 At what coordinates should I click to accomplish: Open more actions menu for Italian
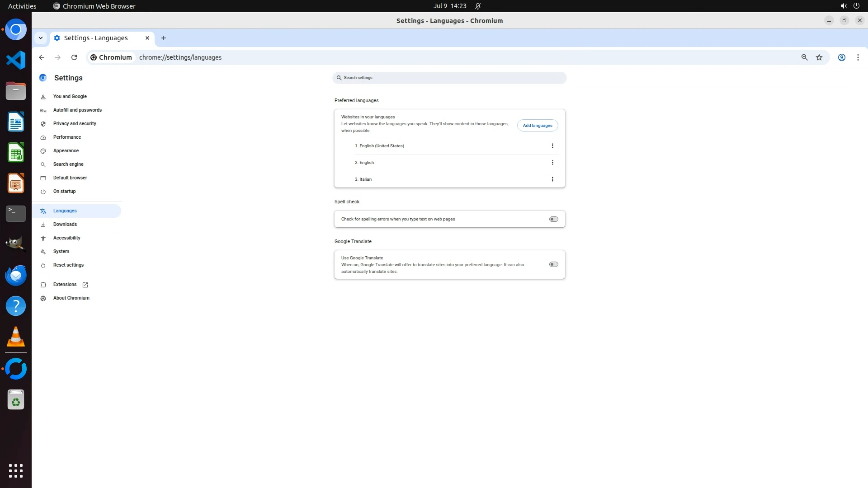pos(552,179)
